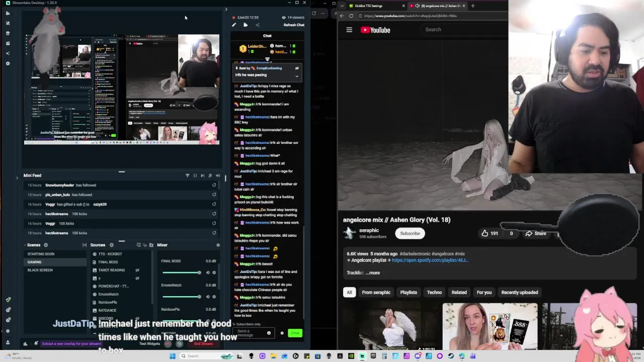Click Refresh Chat

pyautogui.click(x=294, y=25)
